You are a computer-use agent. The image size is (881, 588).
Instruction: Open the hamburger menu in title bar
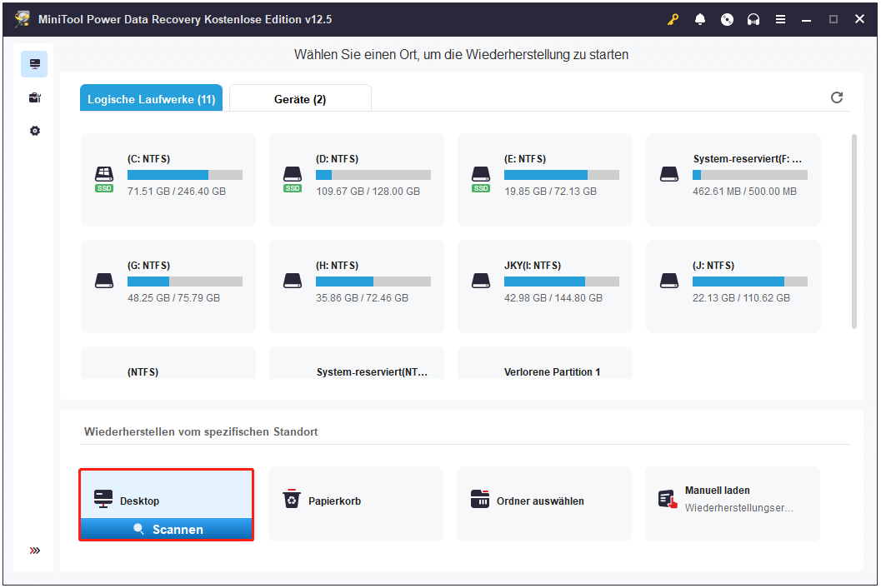tap(780, 20)
